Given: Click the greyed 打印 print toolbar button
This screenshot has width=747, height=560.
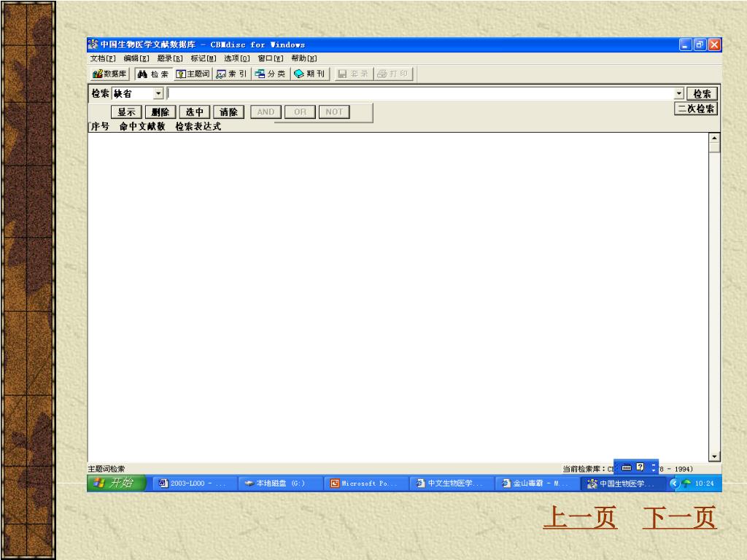Looking at the screenshot, I should (393, 74).
